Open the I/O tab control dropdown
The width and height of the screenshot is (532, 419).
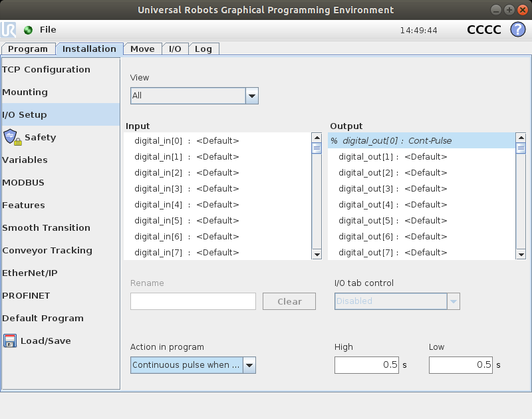[x=453, y=301]
